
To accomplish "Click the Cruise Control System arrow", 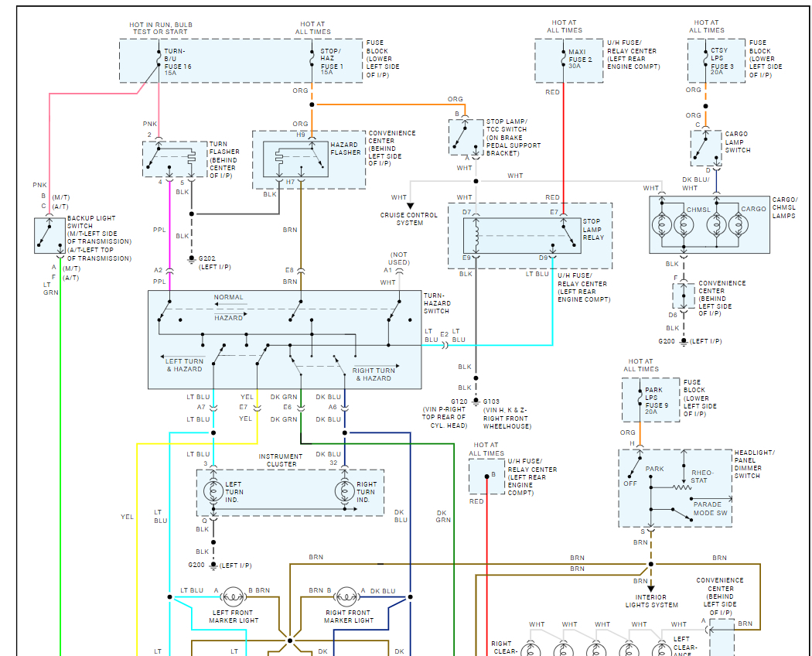I will [x=410, y=206].
